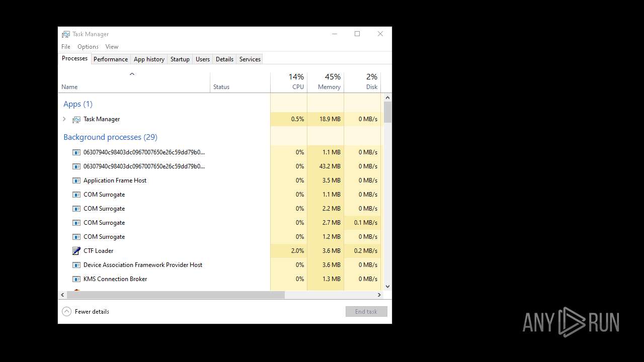Click icon of the 43.2 MB 06307940c98403dc process
Image resolution: width=644 pixels, height=362 pixels.
click(76, 166)
